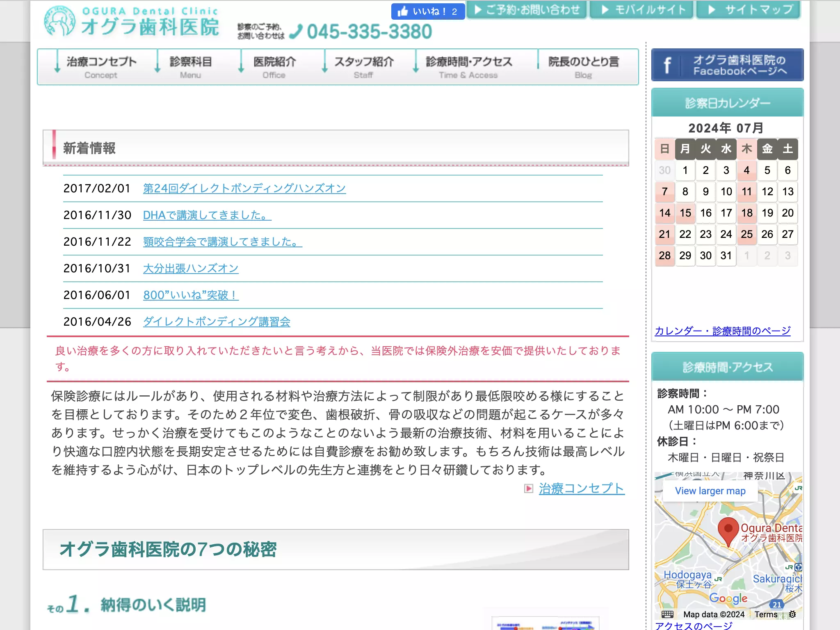This screenshot has width=840, height=630.
Task: Open the ダイレクトボンディング講習会 link
Action: [x=217, y=322]
